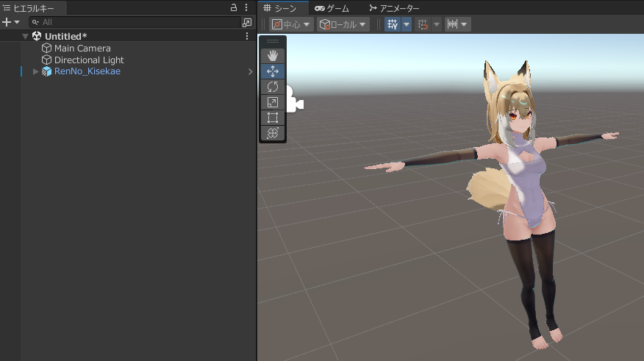Toggle grid visibility in scene view

[392, 24]
